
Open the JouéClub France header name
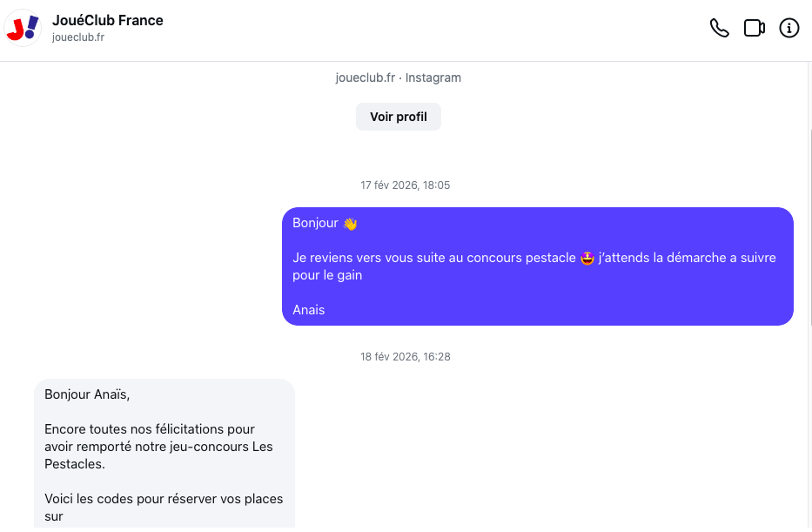pos(107,20)
